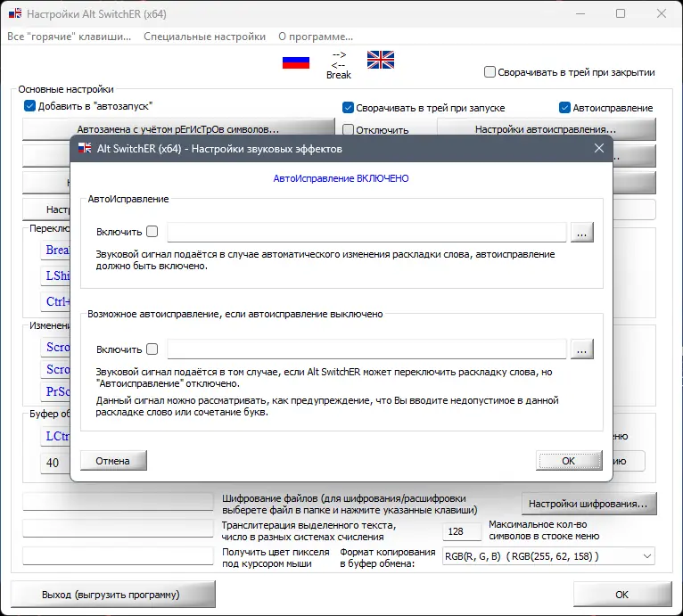Maximize the Alt SwitchER settings window
This screenshot has height=616, width=683.
click(x=621, y=13)
